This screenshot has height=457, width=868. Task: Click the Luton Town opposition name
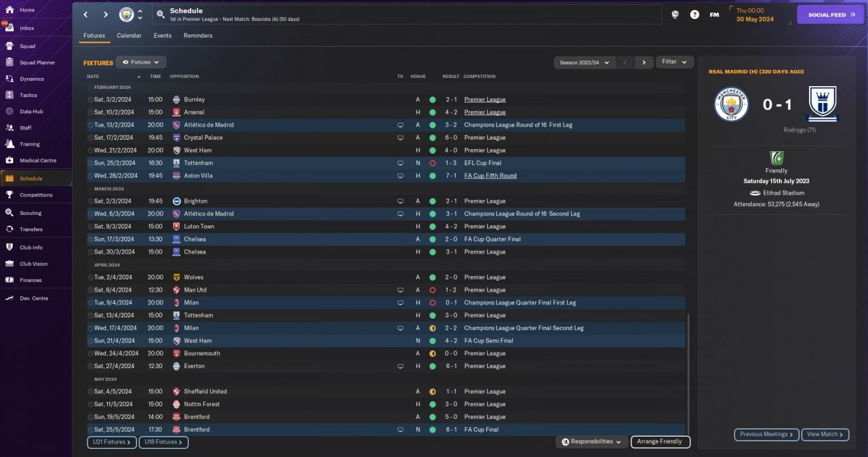[x=199, y=226]
